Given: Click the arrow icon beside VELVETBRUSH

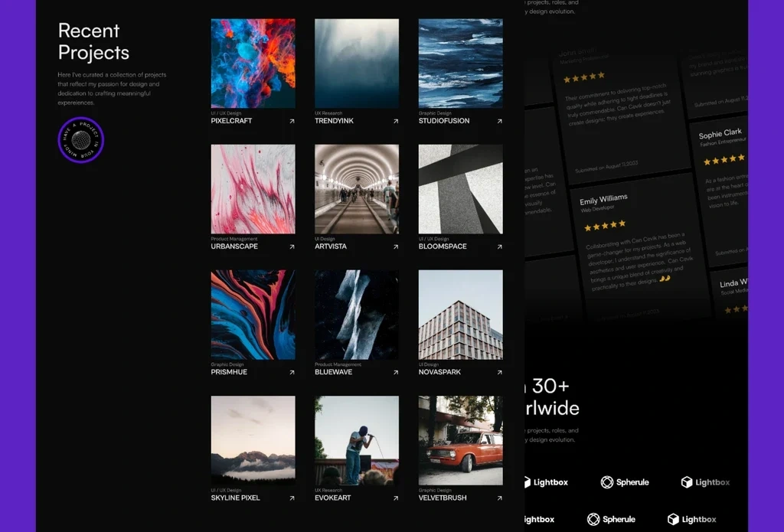Looking at the screenshot, I should tap(499, 498).
